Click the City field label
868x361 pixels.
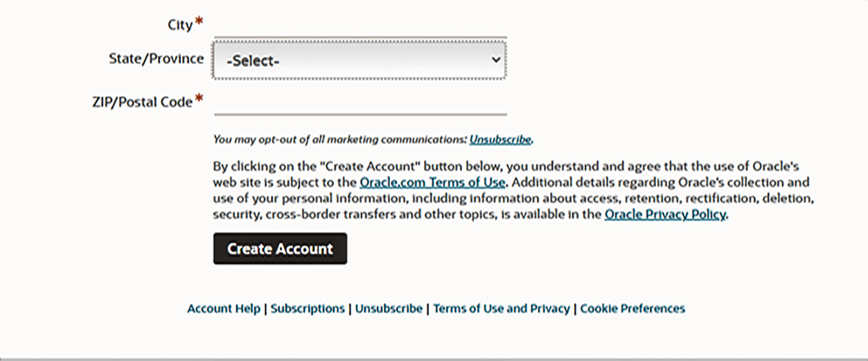[180, 25]
